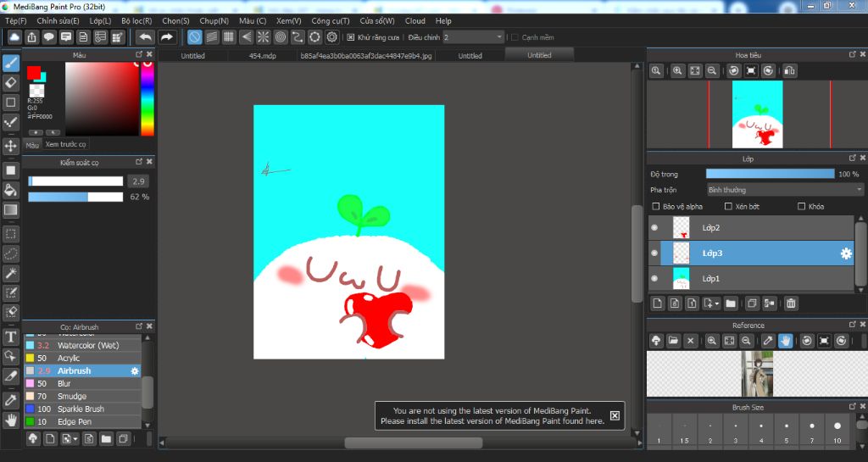Viewport: 868px width, 462px height.
Task: Open the Điều chỉnh correction dropdown
Action: pyautogui.click(x=473, y=37)
